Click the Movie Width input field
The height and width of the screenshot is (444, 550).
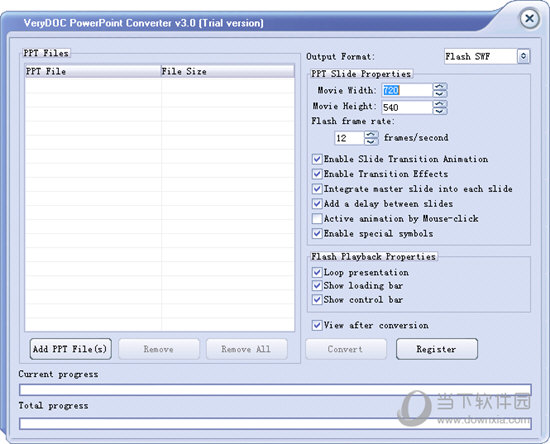pyautogui.click(x=407, y=90)
